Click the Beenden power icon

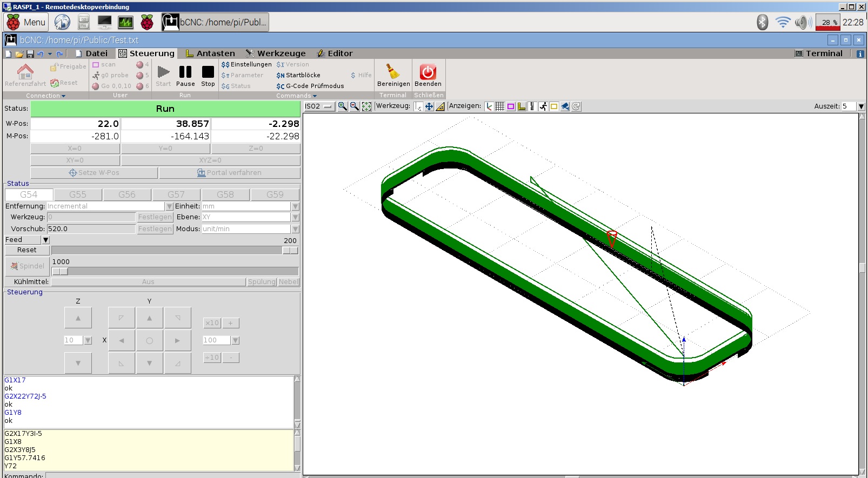tap(428, 72)
